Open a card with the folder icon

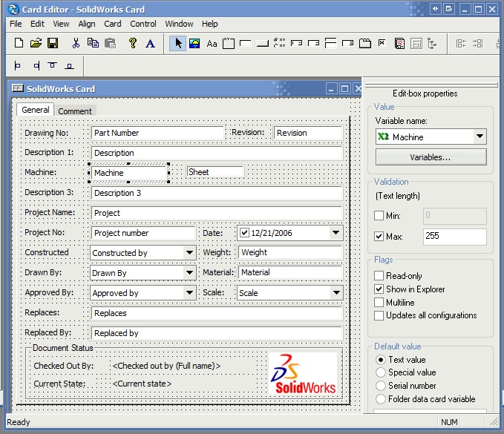36,43
